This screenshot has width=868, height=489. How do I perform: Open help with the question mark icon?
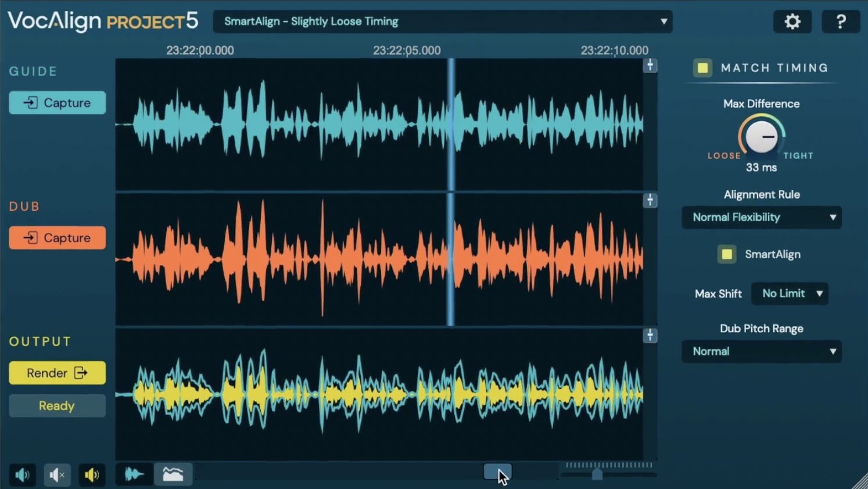pyautogui.click(x=840, y=22)
